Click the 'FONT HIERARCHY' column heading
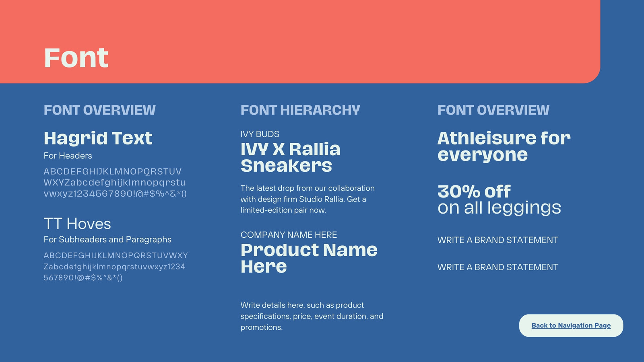Image resolution: width=644 pixels, height=362 pixels. point(300,110)
